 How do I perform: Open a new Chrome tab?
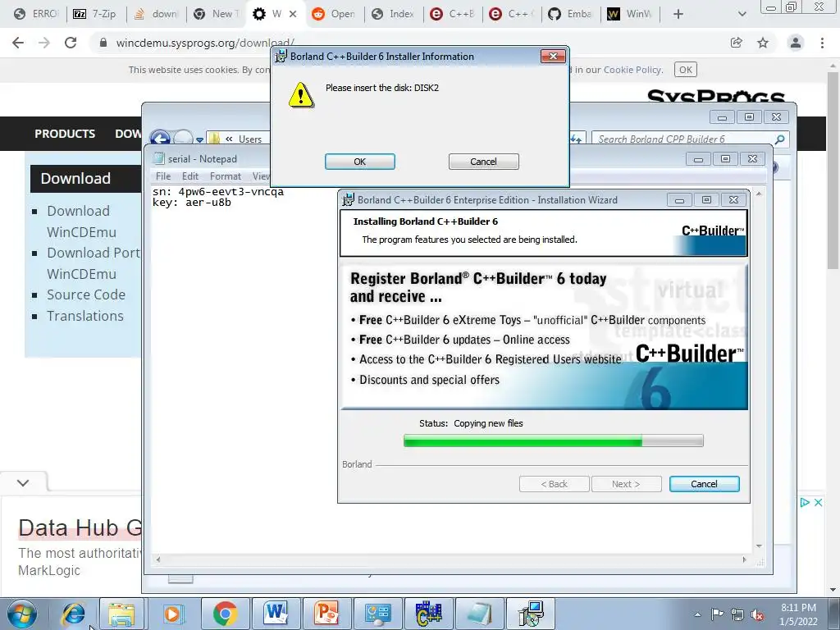pyautogui.click(x=678, y=14)
